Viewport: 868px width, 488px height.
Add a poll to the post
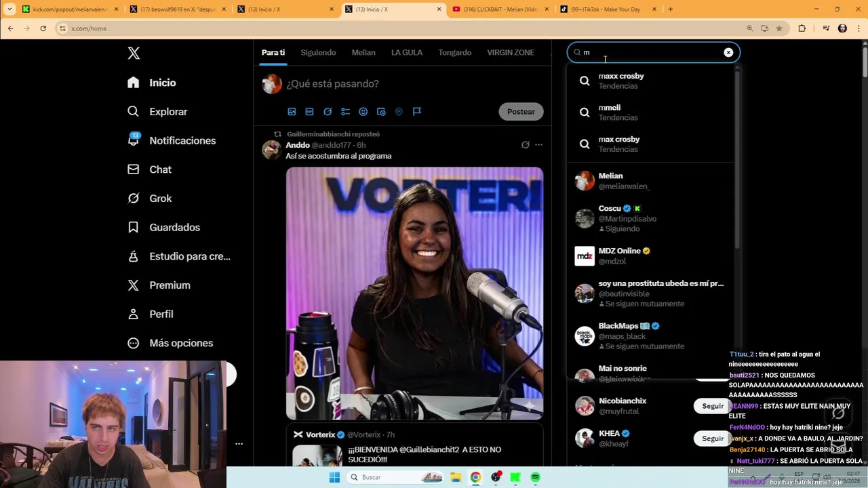coord(345,112)
